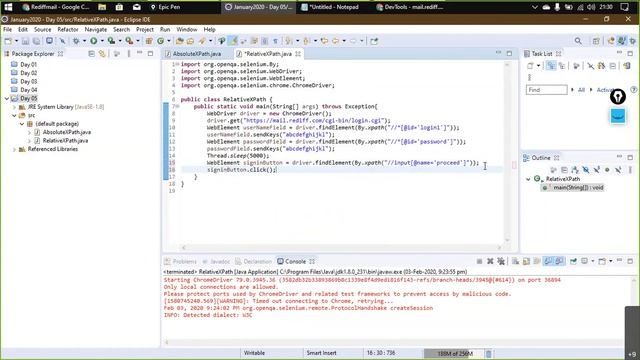Click the Debug perspective icon top right

tap(632, 41)
